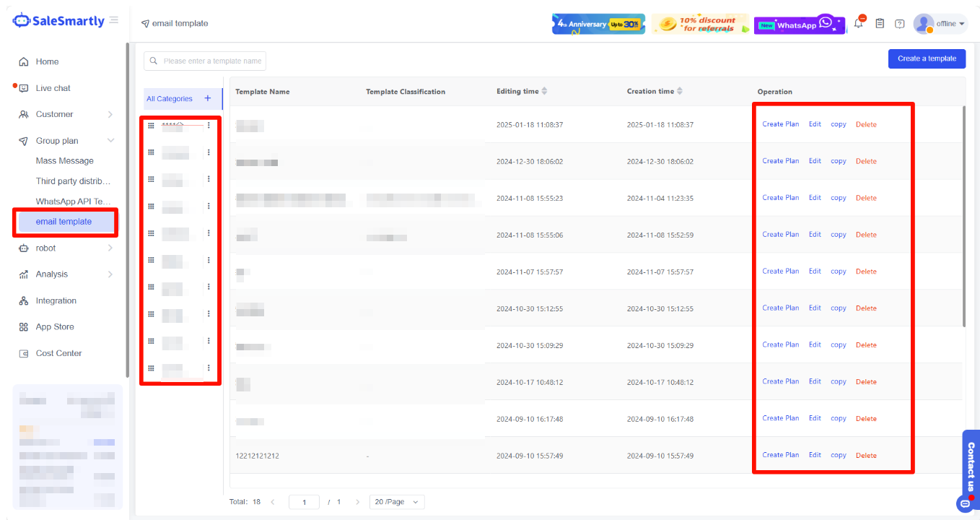The width and height of the screenshot is (980, 520).
Task: Click the Editing time sort icon
Action: (545, 91)
